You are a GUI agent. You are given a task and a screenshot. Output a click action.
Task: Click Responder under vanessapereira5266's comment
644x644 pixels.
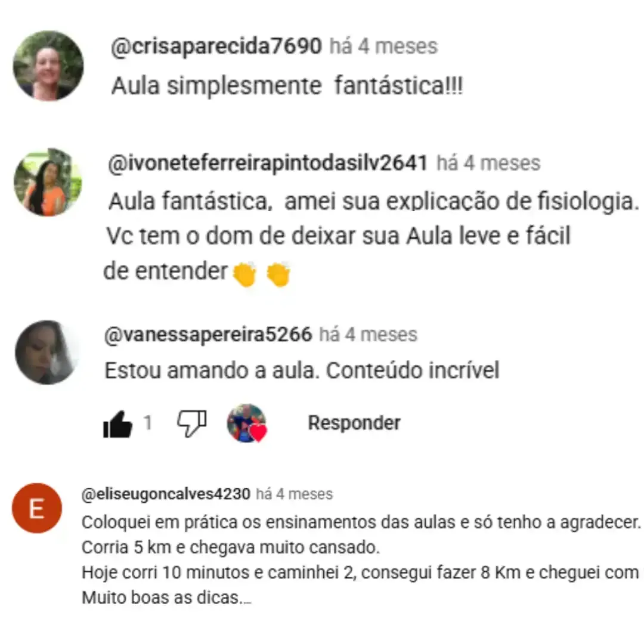point(354,423)
